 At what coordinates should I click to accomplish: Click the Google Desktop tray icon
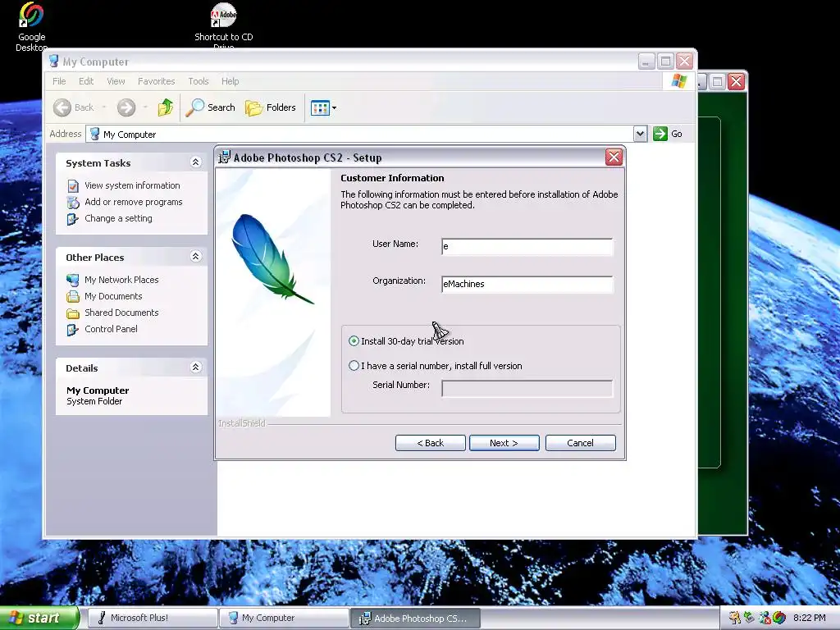(779, 618)
